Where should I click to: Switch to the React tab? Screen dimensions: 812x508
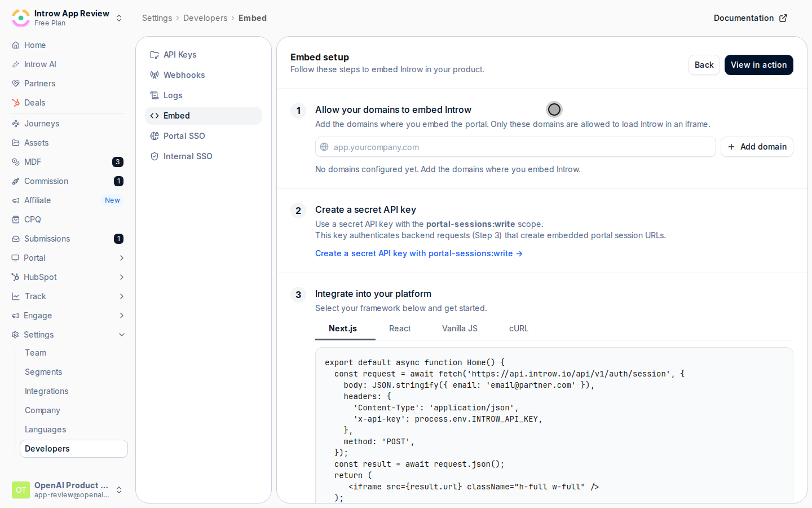pos(400,329)
